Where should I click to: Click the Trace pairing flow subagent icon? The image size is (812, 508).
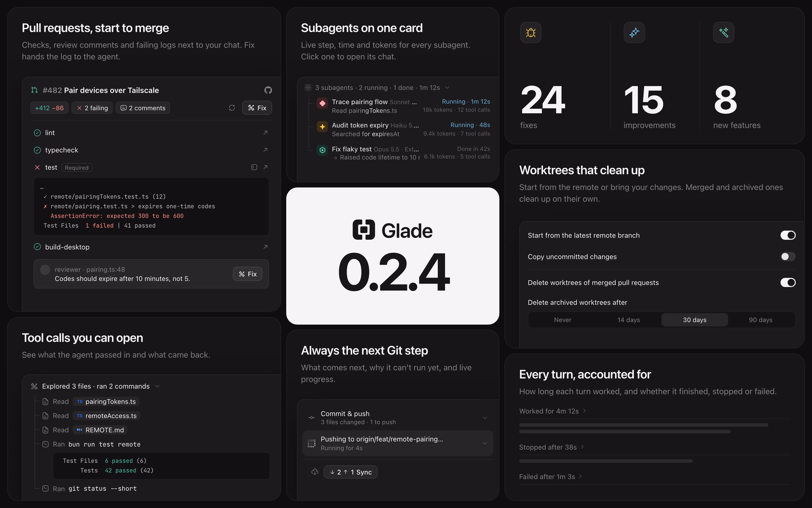(x=322, y=103)
